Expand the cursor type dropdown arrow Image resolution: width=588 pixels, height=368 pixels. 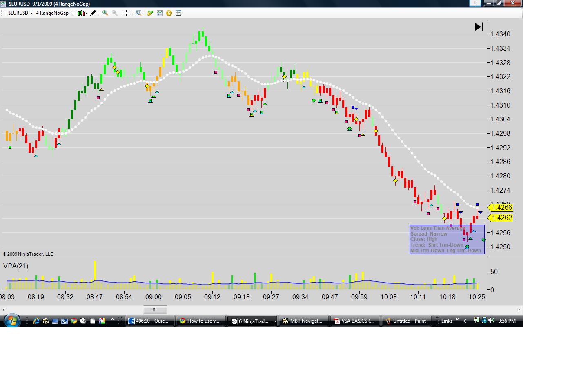point(131,13)
